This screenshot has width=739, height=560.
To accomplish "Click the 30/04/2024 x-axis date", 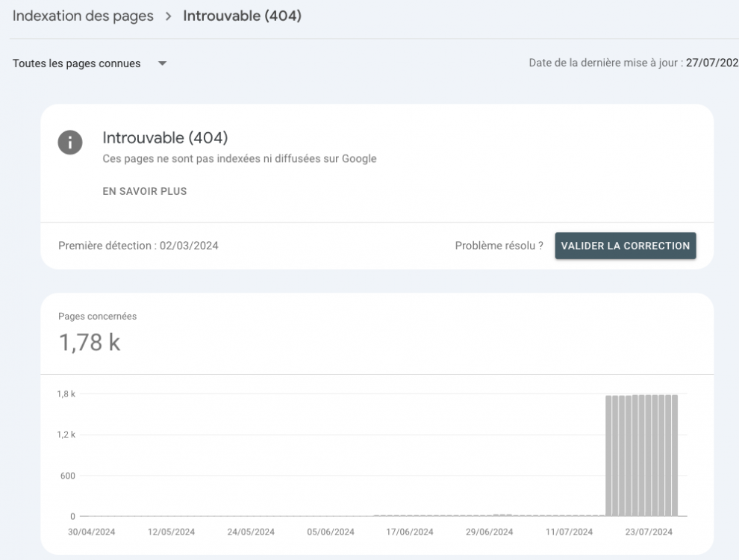I will (91, 532).
